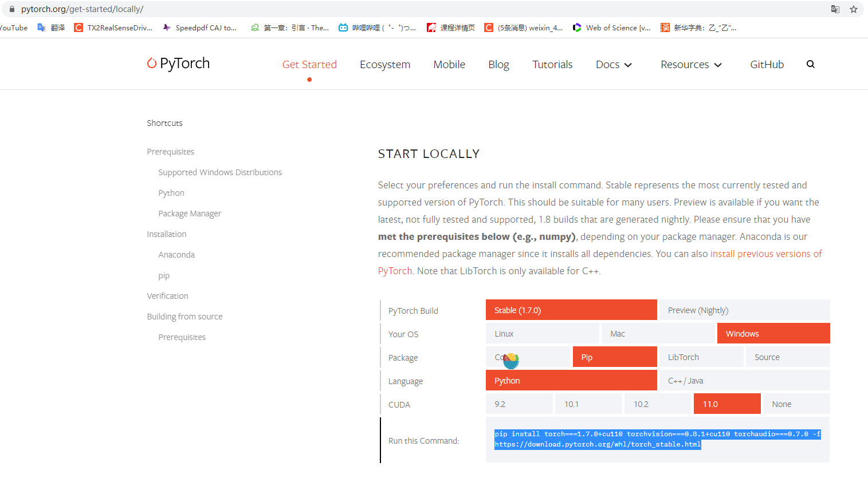Click the Your OS row label

(403, 334)
